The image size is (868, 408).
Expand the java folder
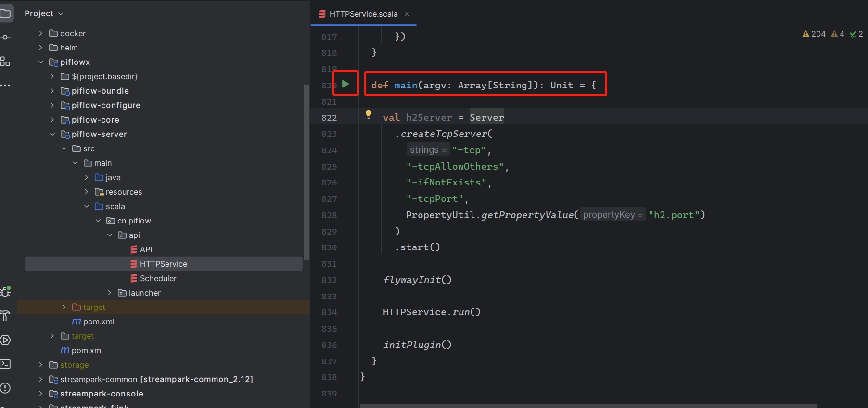[x=87, y=177]
